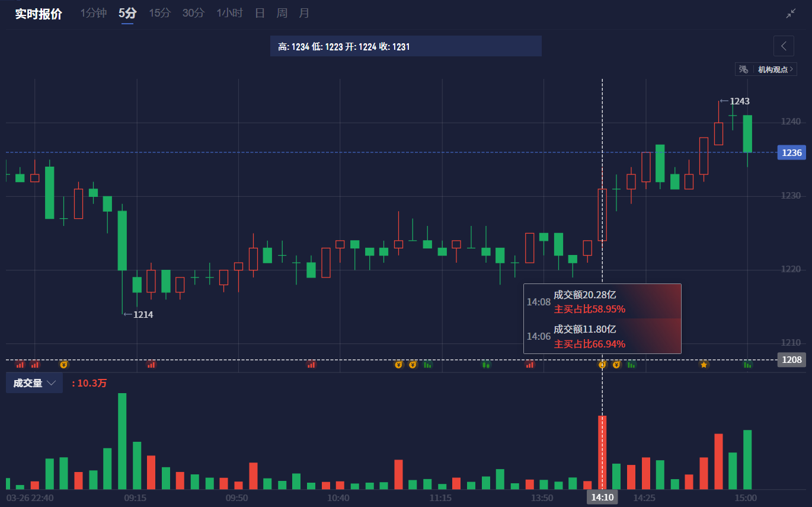Click the 14:25 time axis label
Image resolution: width=812 pixels, height=507 pixels.
(644, 498)
